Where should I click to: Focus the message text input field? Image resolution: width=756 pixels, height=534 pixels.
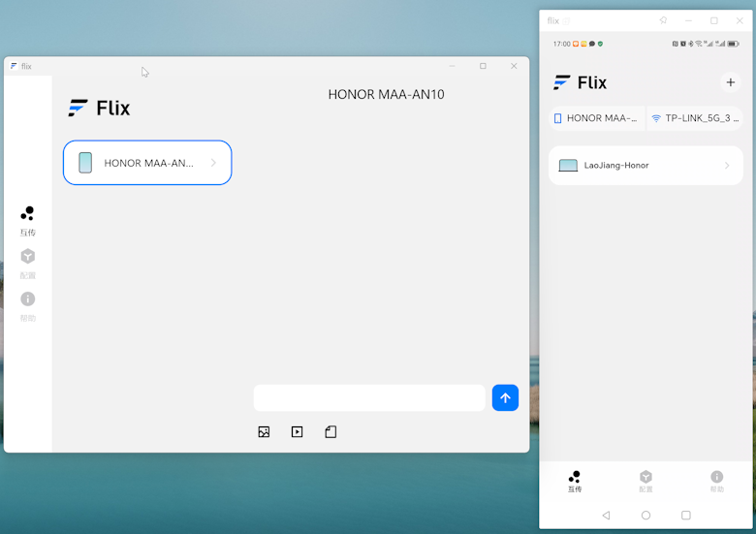point(369,397)
